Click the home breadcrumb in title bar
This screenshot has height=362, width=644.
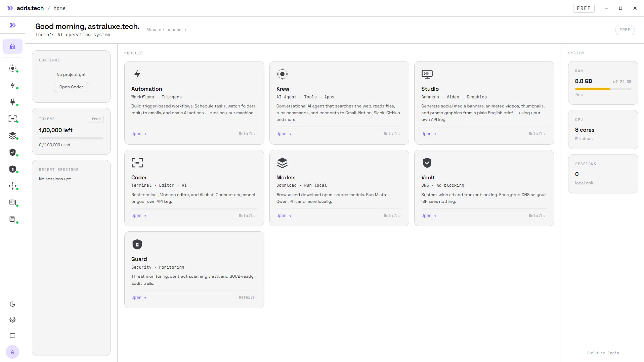pyautogui.click(x=59, y=8)
